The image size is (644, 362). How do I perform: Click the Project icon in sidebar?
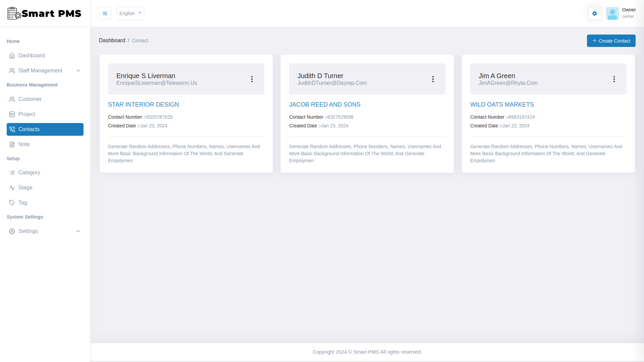click(12, 114)
